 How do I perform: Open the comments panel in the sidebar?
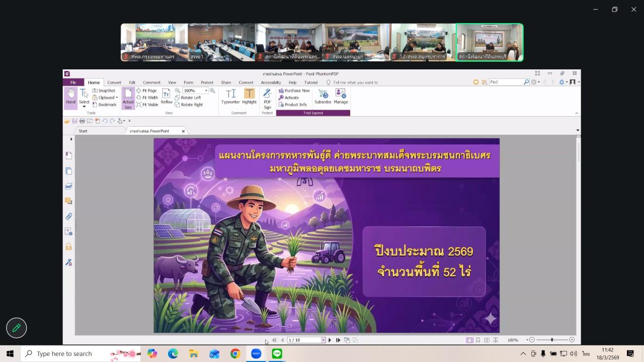[x=68, y=201]
